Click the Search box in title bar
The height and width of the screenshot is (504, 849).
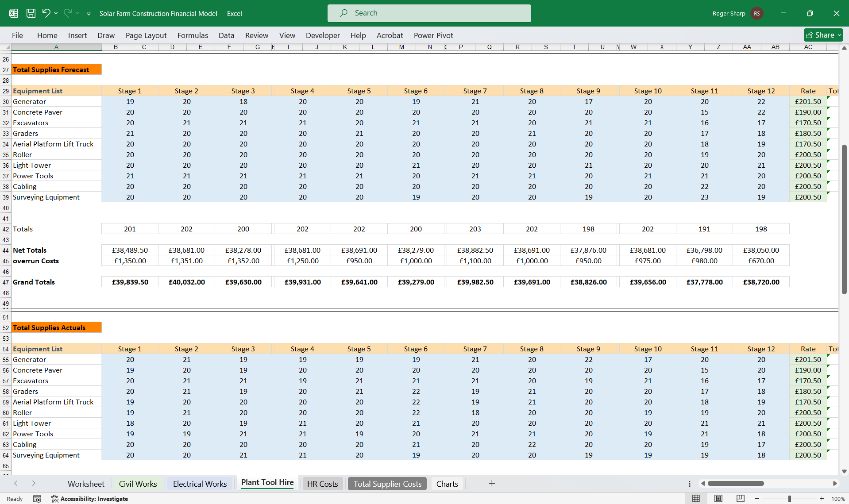click(429, 13)
